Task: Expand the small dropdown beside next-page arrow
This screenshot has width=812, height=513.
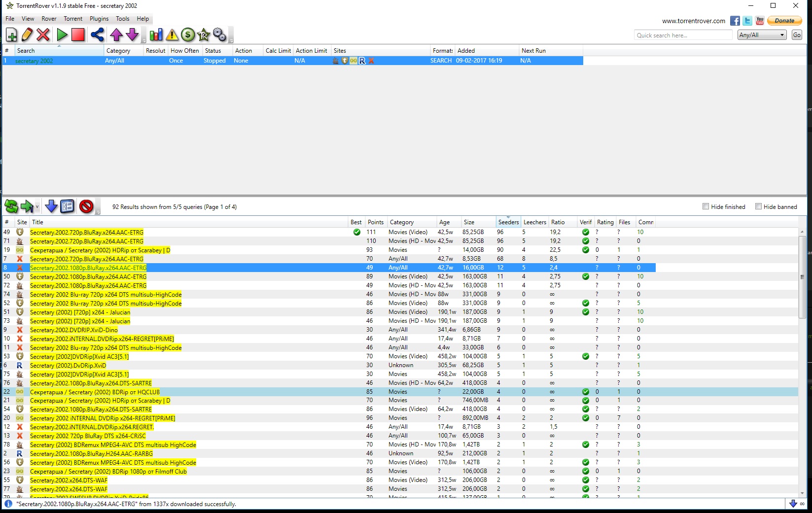Action: coord(37,207)
